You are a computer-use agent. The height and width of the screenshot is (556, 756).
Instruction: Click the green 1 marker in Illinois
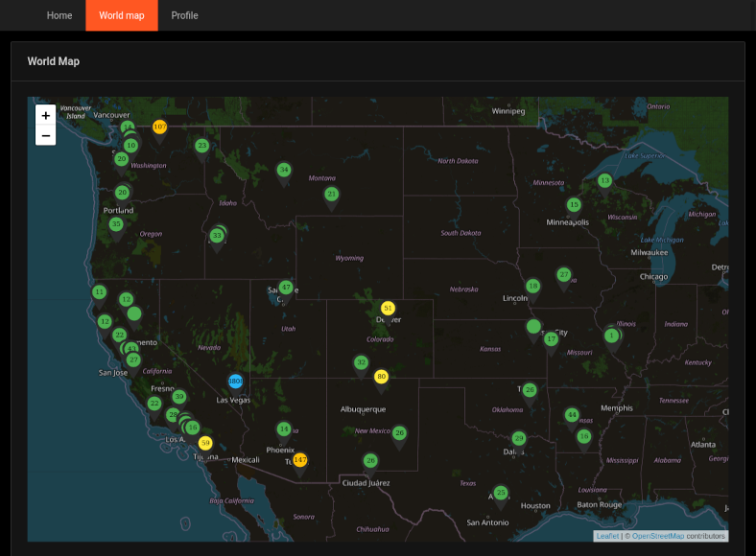(611, 336)
